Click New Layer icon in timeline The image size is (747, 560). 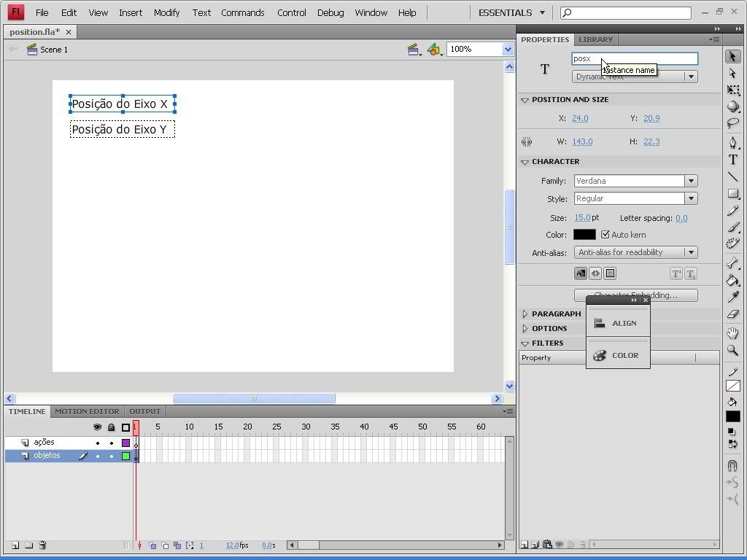pyautogui.click(x=15, y=545)
